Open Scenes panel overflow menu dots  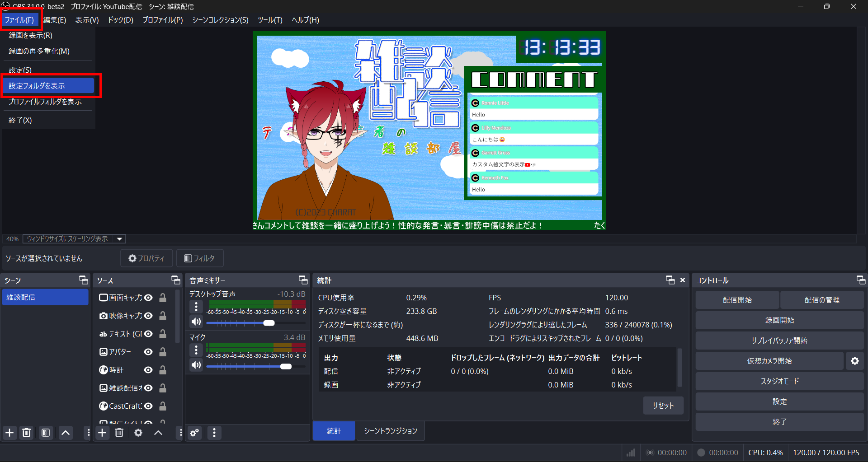tap(88, 433)
